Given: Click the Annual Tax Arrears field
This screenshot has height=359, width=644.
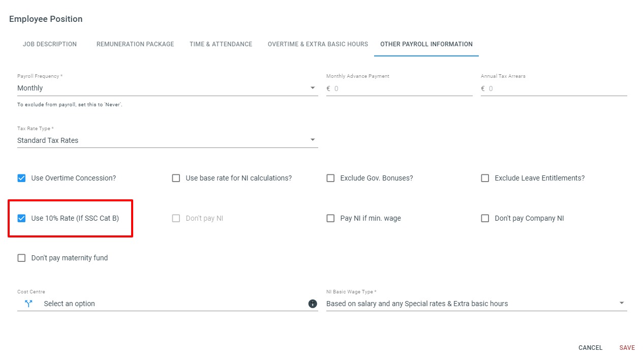Looking at the screenshot, I should pos(554,88).
